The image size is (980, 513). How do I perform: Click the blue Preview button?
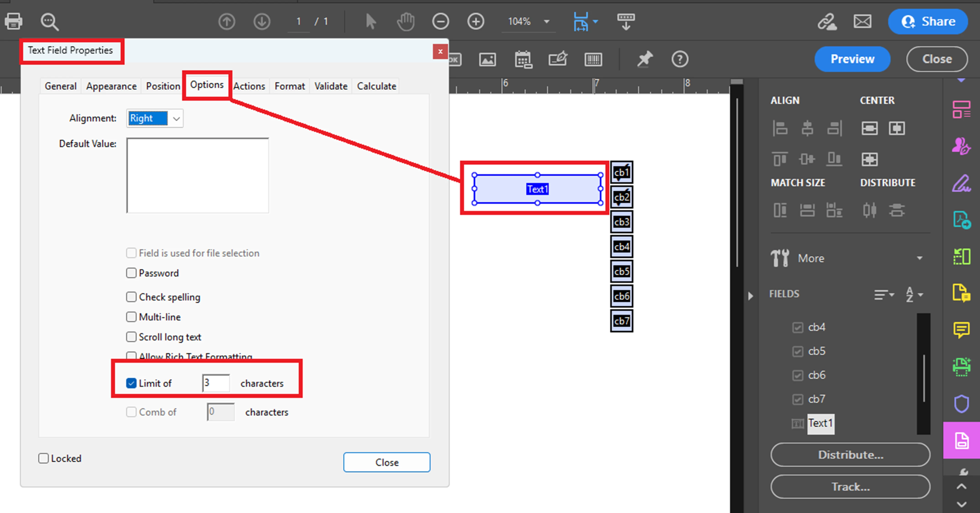pyautogui.click(x=852, y=59)
